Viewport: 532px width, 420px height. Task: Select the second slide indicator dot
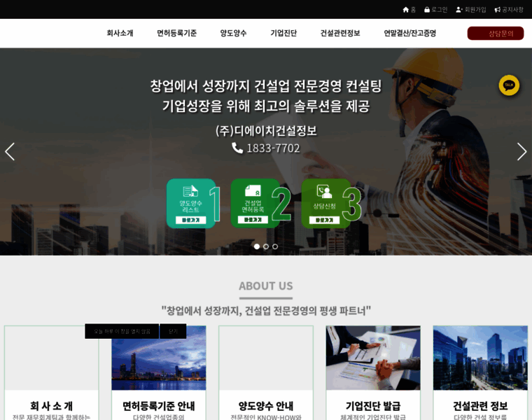click(x=266, y=246)
